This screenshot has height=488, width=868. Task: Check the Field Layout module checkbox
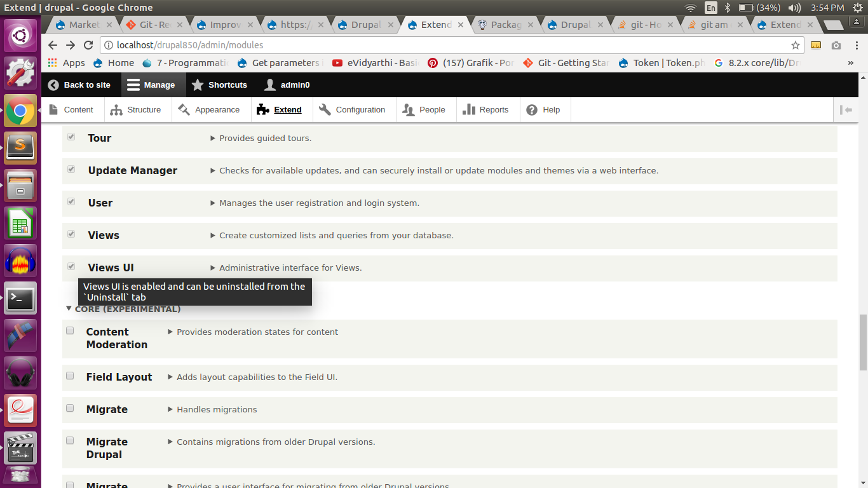pos(70,376)
